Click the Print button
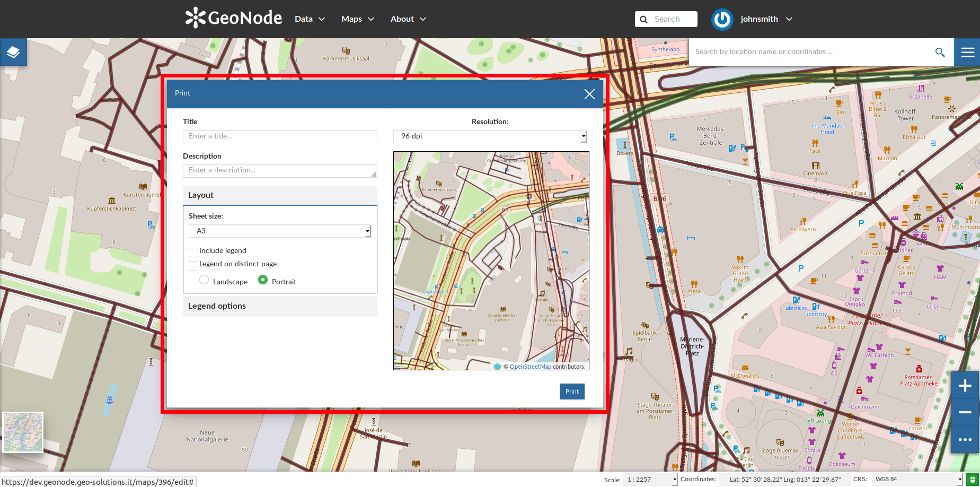 [572, 392]
